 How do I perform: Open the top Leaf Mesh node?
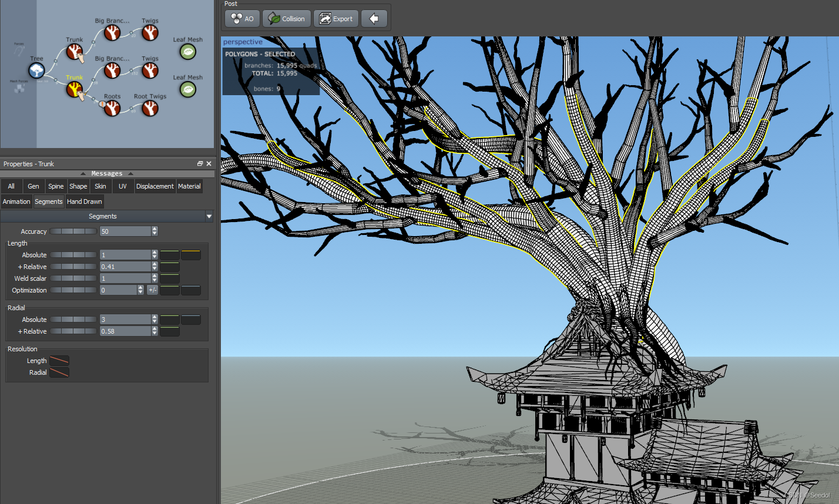187,52
